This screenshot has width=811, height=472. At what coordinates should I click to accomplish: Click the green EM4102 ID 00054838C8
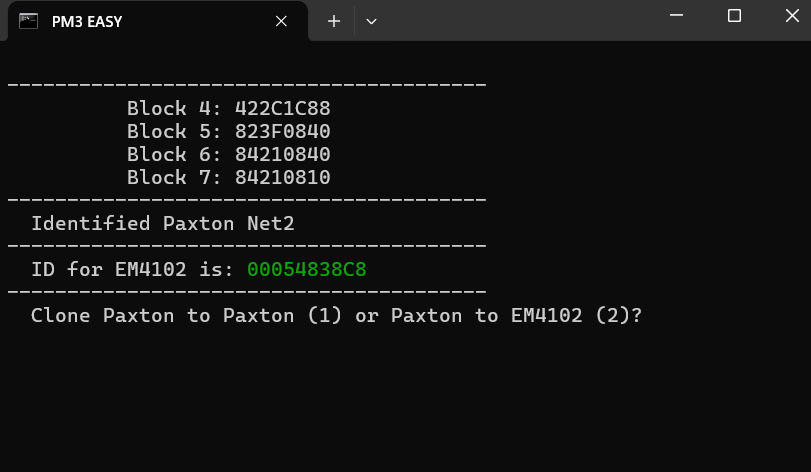click(x=307, y=269)
